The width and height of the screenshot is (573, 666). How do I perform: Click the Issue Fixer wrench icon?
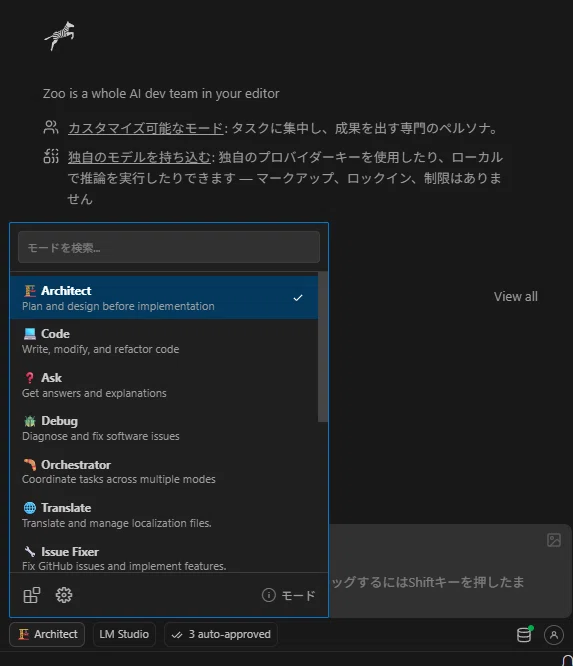pyautogui.click(x=30, y=552)
